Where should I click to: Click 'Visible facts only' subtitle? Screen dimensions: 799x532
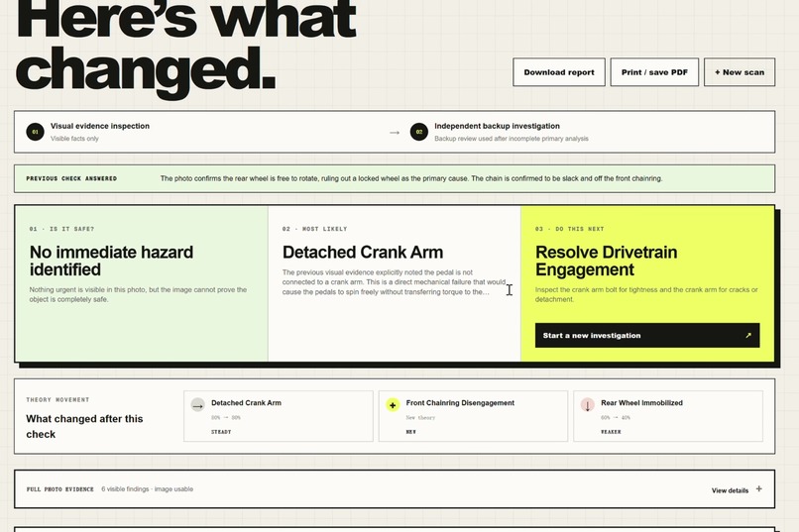74,139
